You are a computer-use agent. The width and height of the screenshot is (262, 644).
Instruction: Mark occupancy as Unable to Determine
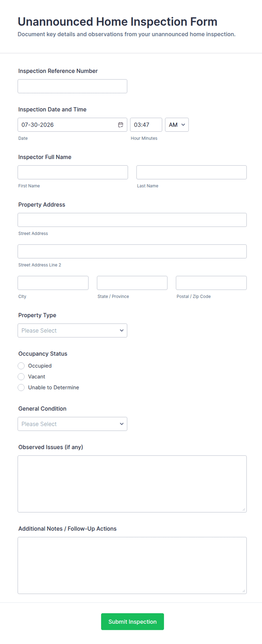21,387
